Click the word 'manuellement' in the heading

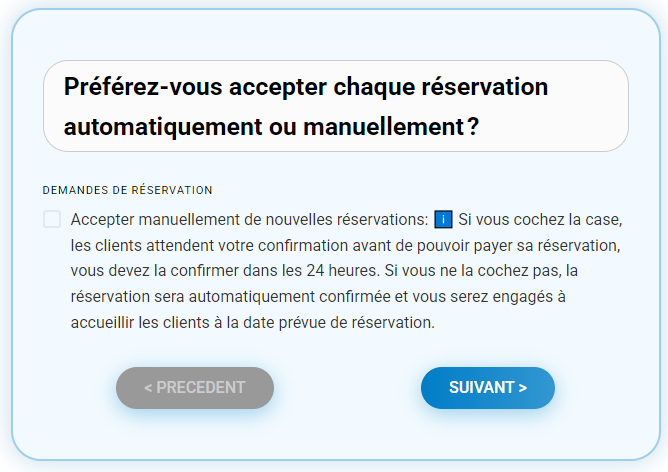point(383,127)
